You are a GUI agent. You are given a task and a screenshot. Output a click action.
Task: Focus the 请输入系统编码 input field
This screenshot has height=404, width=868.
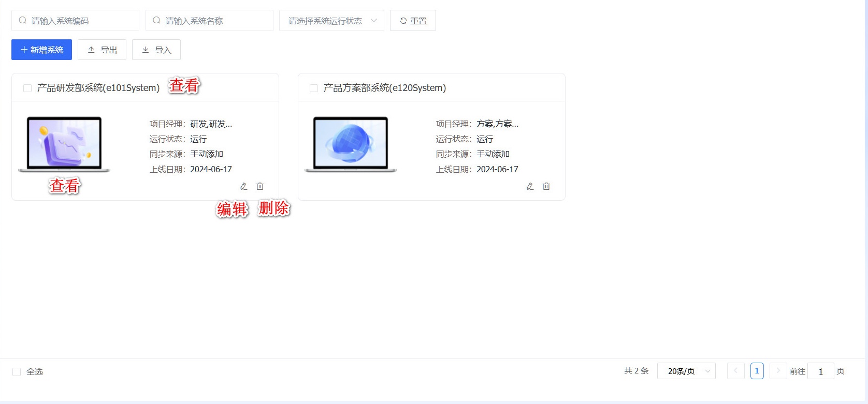(75, 21)
